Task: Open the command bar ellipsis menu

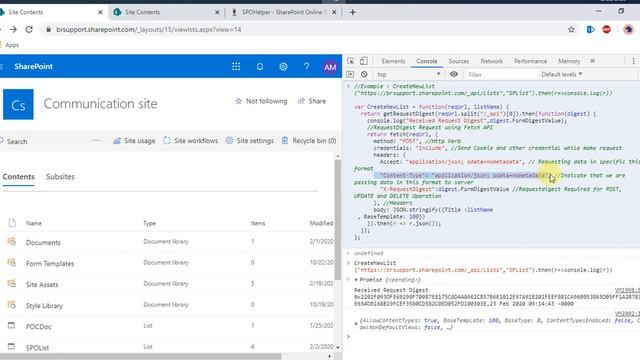Action: 96,140
